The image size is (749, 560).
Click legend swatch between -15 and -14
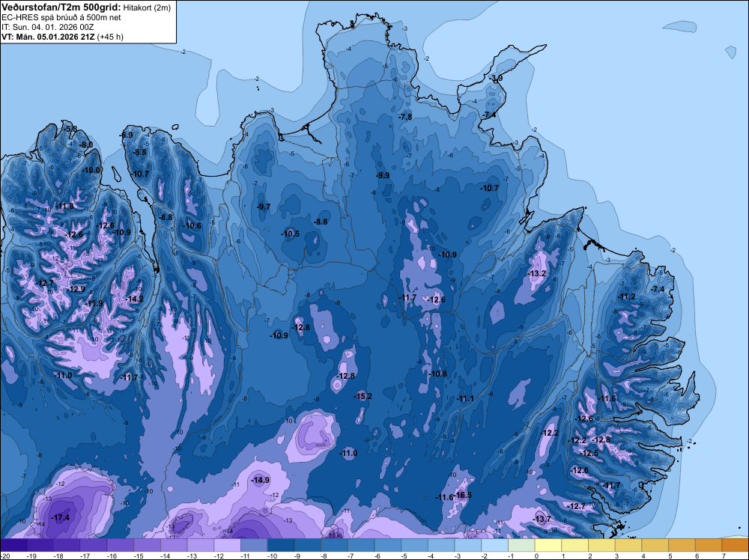click(x=147, y=545)
